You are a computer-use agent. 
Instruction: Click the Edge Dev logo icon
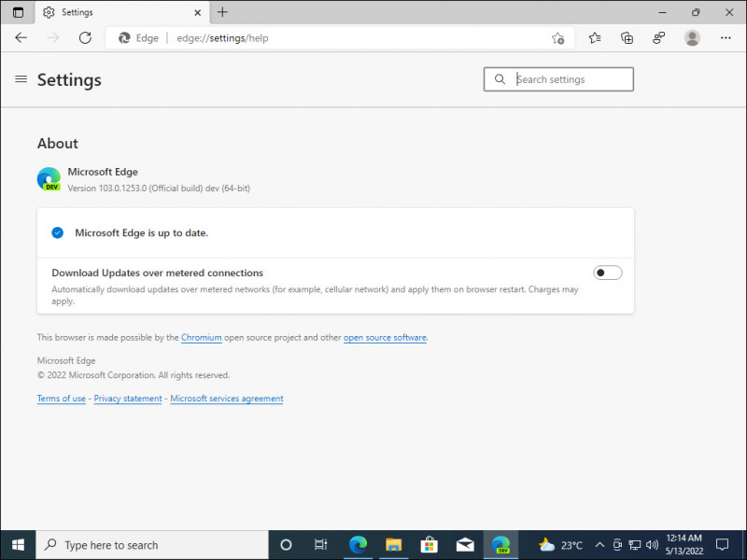point(49,179)
